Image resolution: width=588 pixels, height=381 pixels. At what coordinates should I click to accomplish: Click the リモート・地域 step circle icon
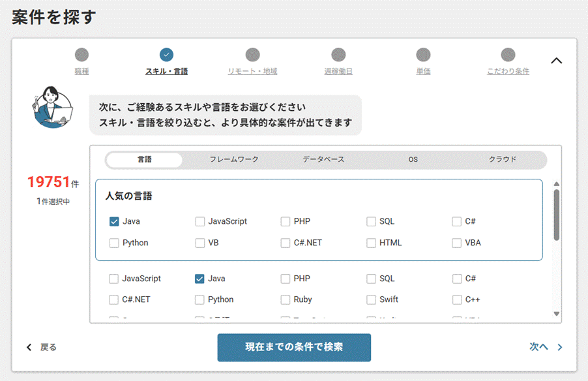click(x=252, y=55)
